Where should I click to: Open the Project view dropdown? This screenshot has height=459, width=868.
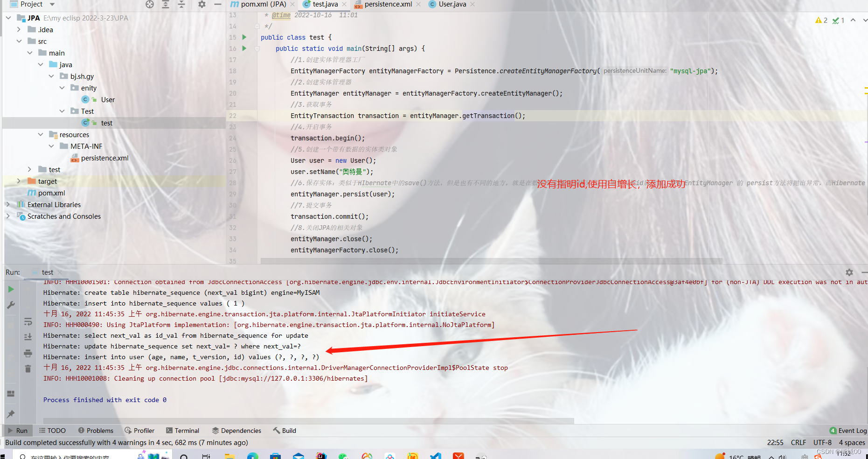[52, 4]
